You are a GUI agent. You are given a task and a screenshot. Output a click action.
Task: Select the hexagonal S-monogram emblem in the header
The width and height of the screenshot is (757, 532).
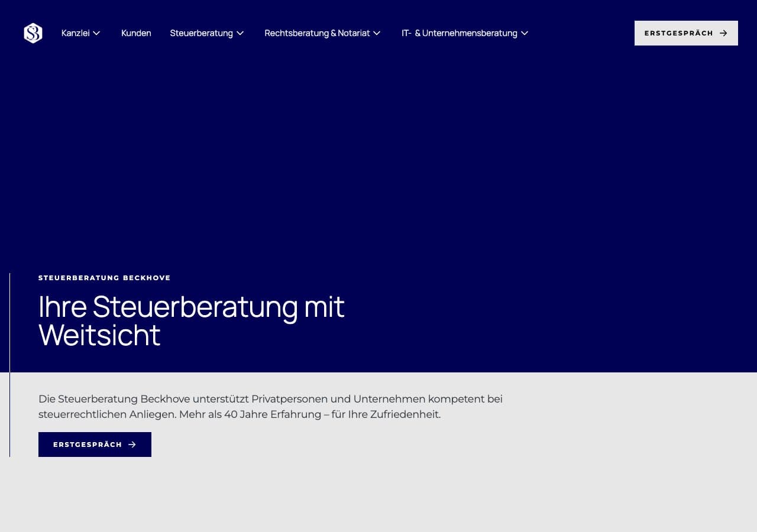tap(33, 33)
